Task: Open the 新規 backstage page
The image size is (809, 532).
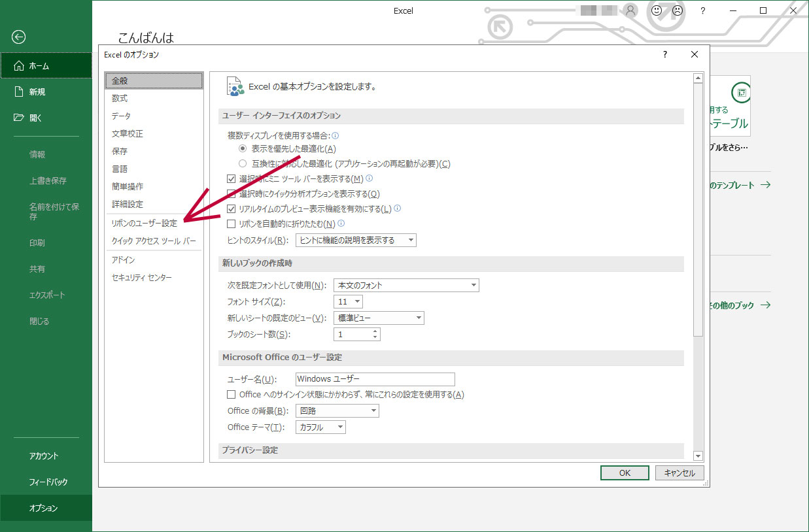Action: click(46, 92)
